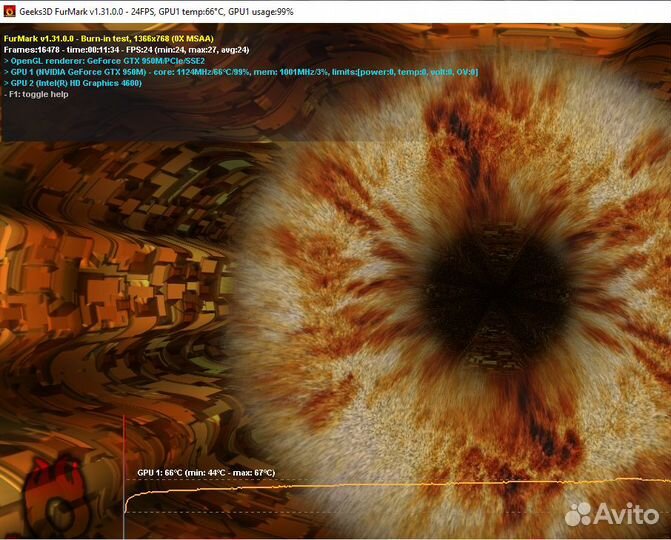Viewport: 671px width, 540px height.
Task: Click the GPU 1 temperature graph label
Action: coord(206,472)
